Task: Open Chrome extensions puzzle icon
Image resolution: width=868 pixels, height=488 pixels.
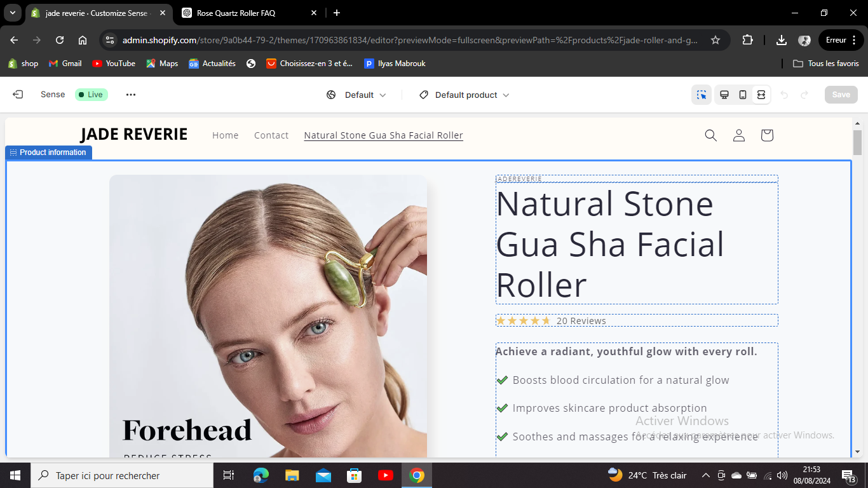Action: point(747,40)
